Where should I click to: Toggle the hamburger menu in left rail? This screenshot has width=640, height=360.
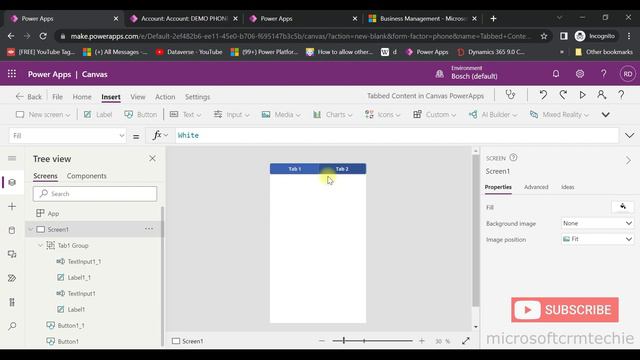[x=12, y=158]
